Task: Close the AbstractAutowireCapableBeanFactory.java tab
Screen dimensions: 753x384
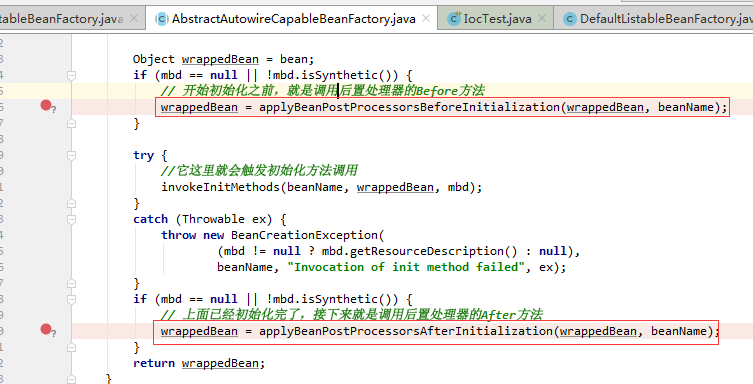Action: [425, 18]
